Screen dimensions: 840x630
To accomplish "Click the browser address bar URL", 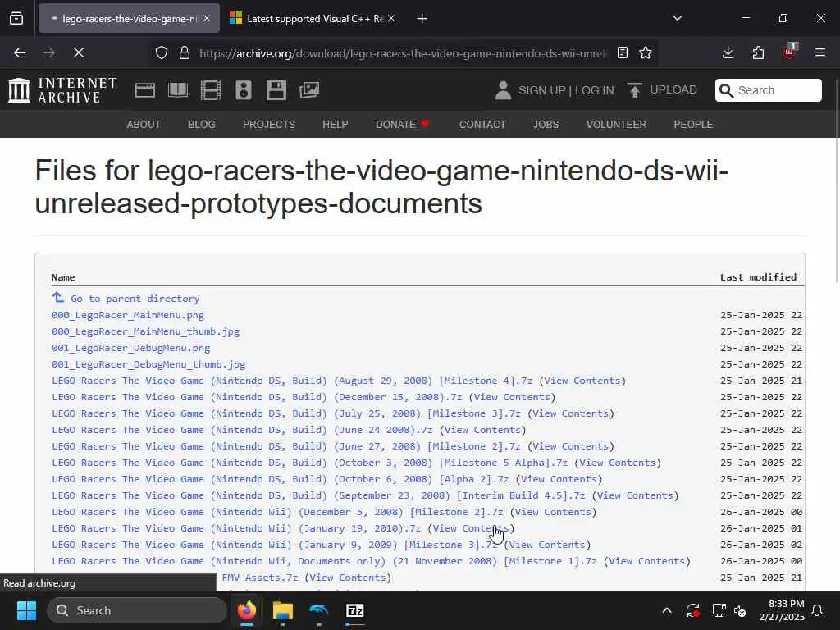I will click(404, 53).
